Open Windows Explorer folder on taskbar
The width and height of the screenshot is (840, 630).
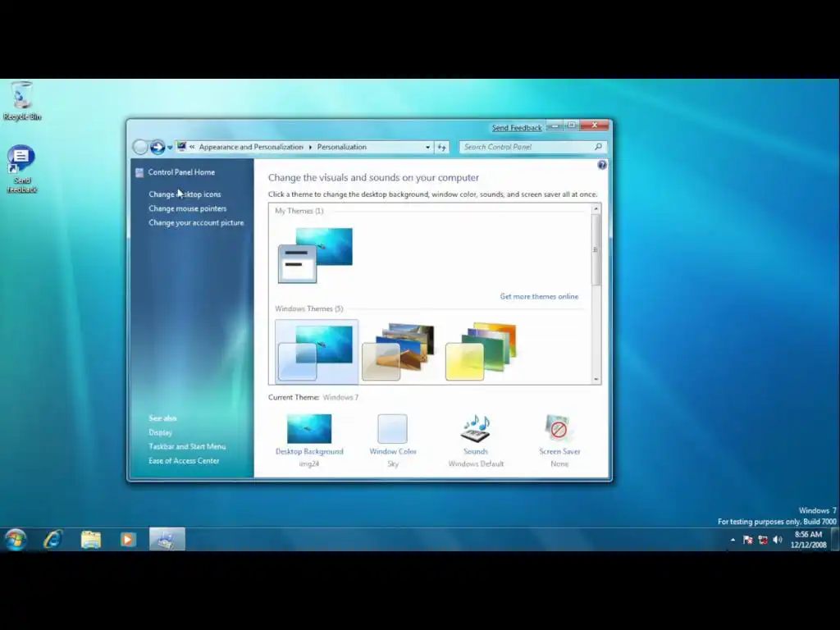click(x=90, y=539)
